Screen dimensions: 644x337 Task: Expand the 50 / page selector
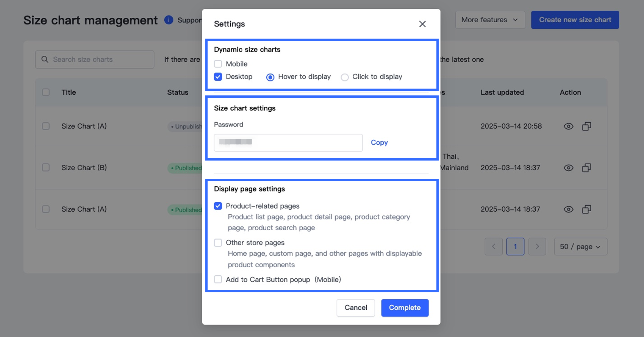[x=580, y=247]
